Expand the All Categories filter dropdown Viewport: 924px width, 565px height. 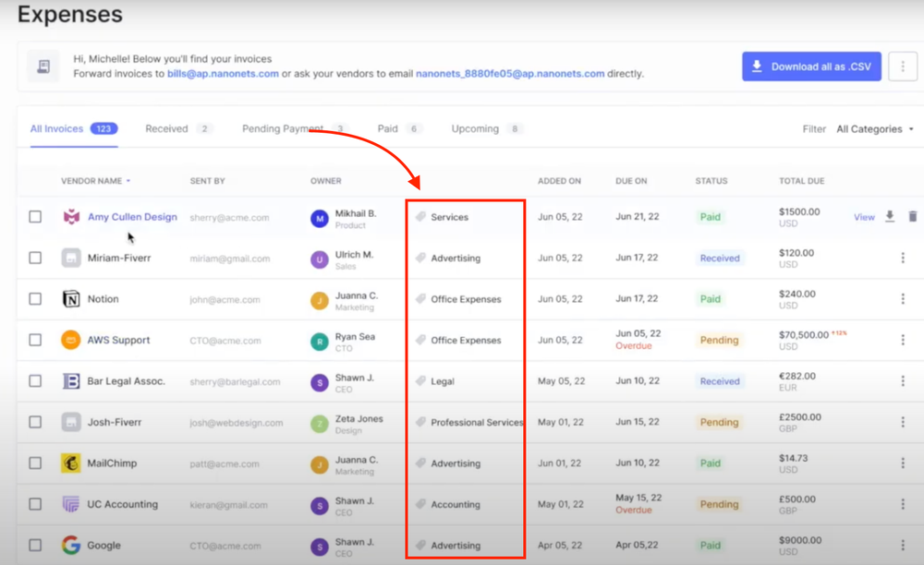click(x=874, y=129)
